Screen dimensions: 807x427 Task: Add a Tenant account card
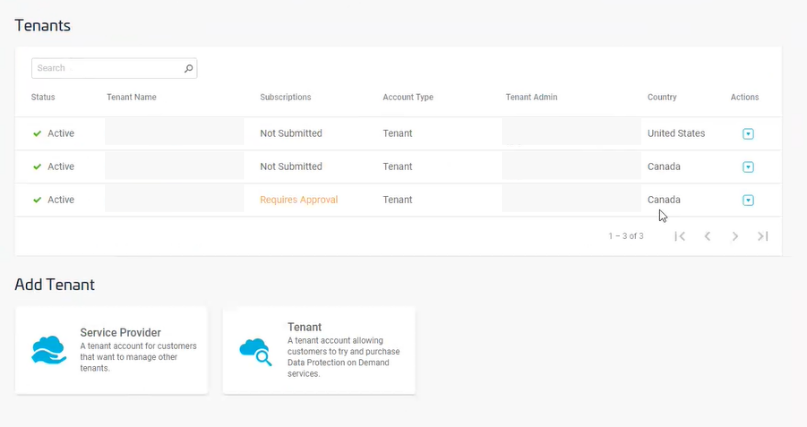point(318,350)
